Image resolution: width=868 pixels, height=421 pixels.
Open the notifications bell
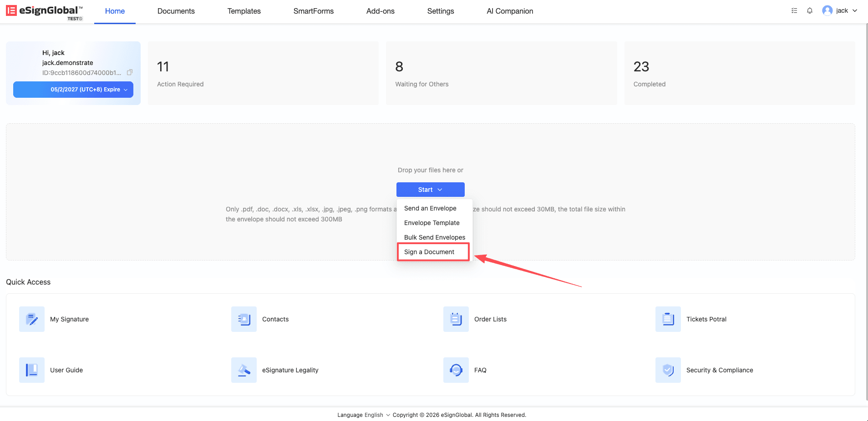pyautogui.click(x=810, y=10)
